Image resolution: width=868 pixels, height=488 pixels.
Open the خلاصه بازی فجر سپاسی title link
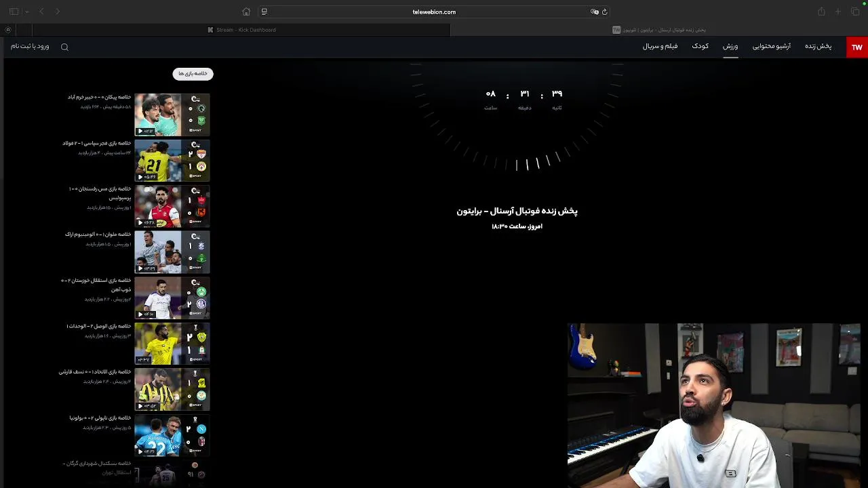[97, 143]
